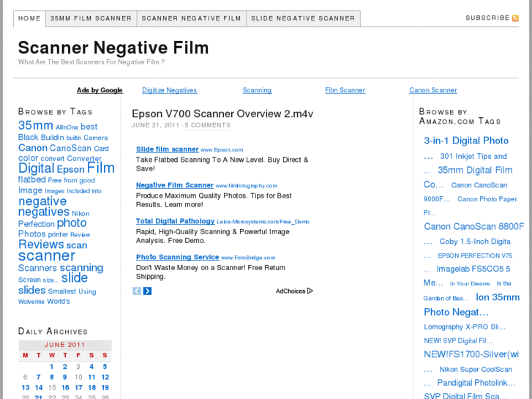Open June 16 in the archive calendar
The image size is (532, 399).
pyautogui.click(x=65, y=388)
